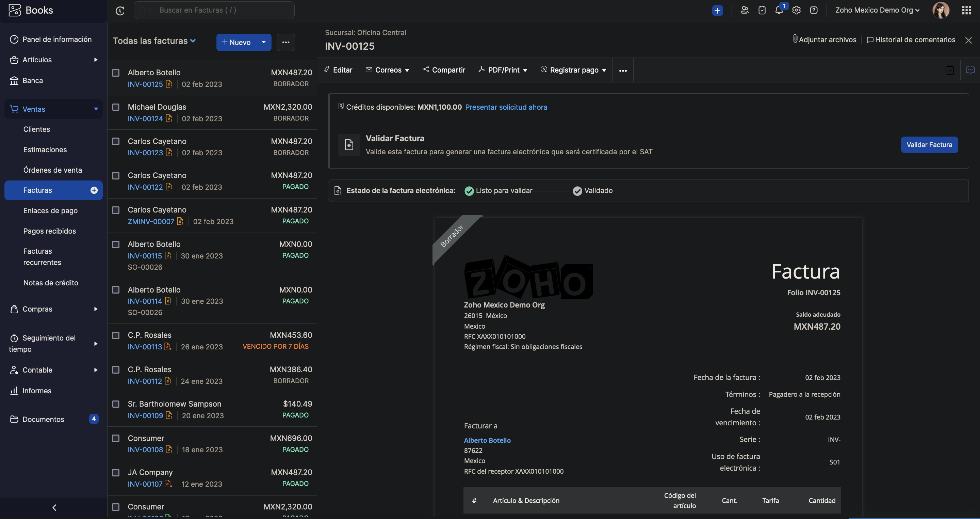Collapse the left sidebar arrow

tap(54, 507)
